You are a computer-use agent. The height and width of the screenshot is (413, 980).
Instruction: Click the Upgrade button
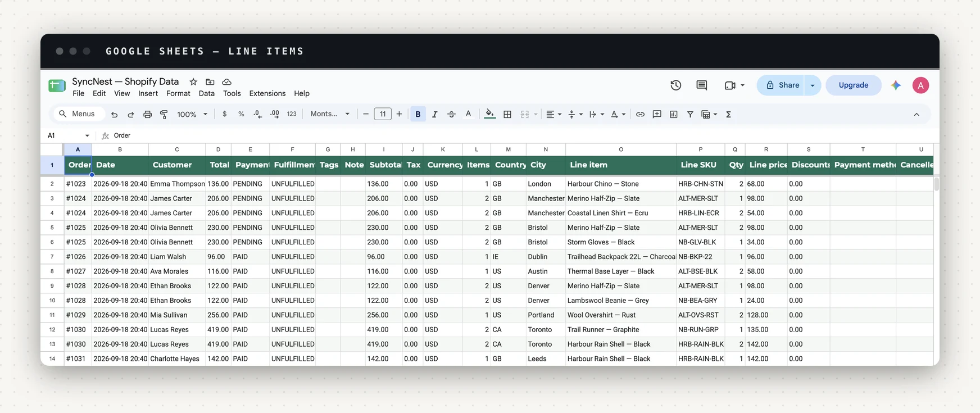[854, 85]
